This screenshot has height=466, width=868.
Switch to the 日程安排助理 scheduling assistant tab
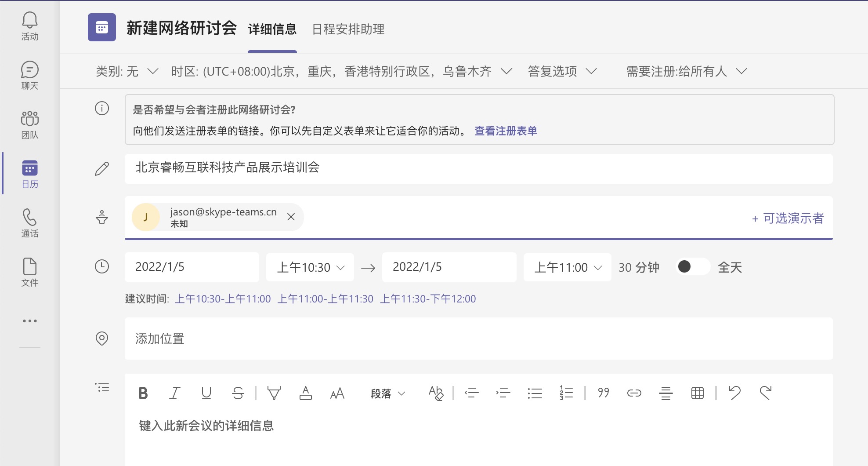348,29
